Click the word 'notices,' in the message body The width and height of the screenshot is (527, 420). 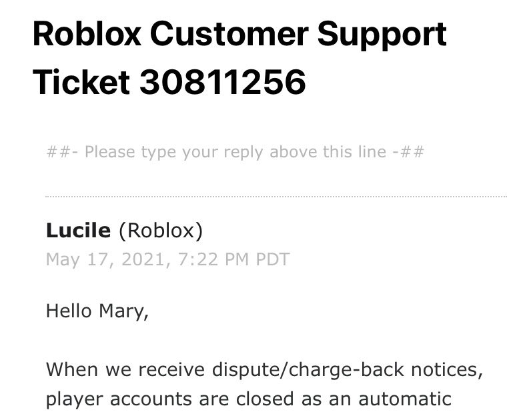pos(447,370)
